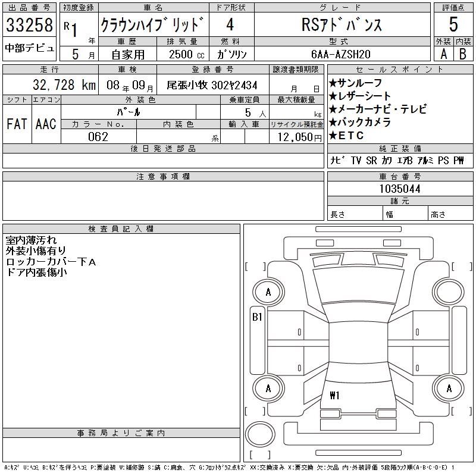
Task: Select inspector note 外装小傷有り
Action: click(x=36, y=250)
